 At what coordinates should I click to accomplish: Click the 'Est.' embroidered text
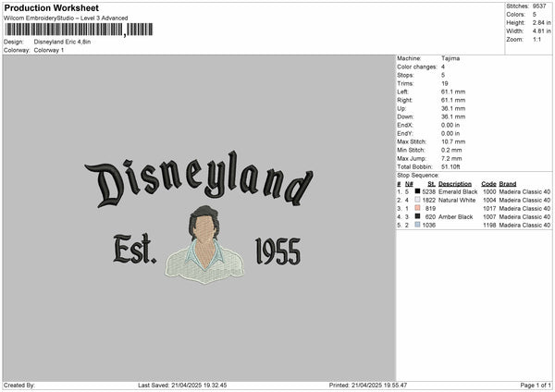134,249
